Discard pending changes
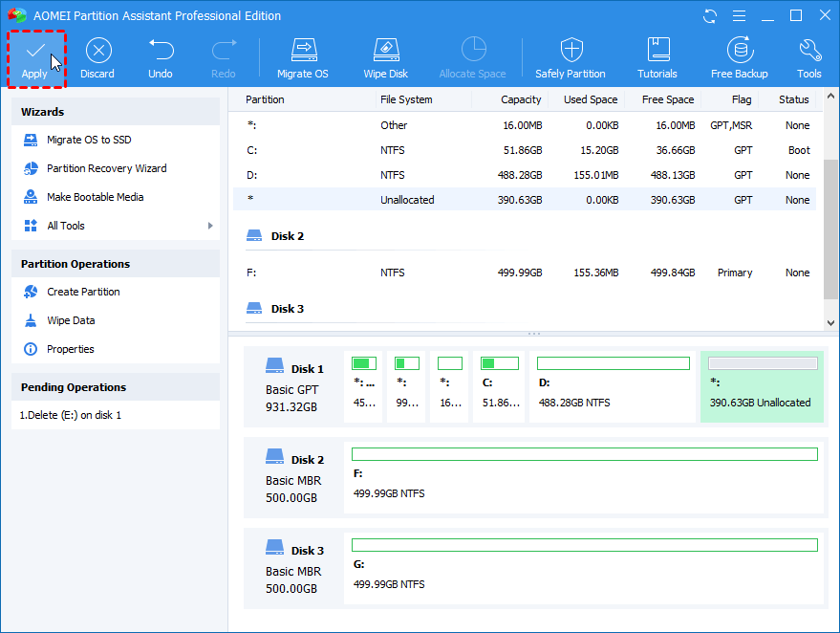Image resolution: width=840 pixels, height=633 pixels. pyautogui.click(x=97, y=59)
